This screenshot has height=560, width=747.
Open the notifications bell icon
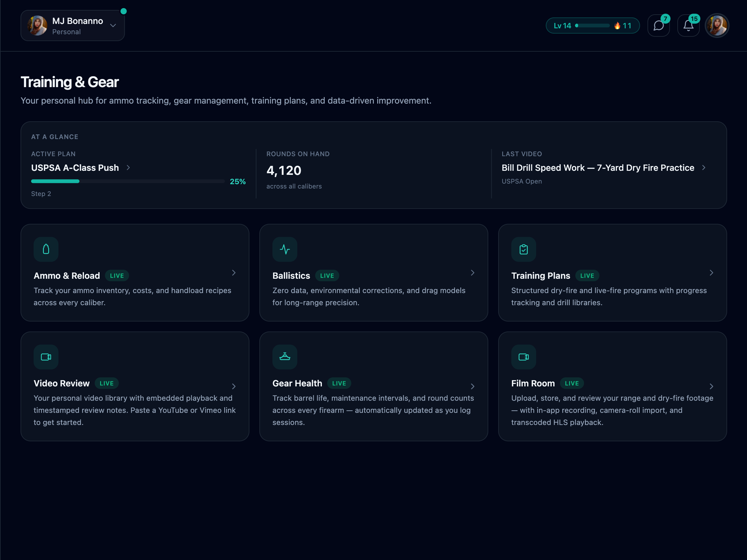(x=688, y=26)
